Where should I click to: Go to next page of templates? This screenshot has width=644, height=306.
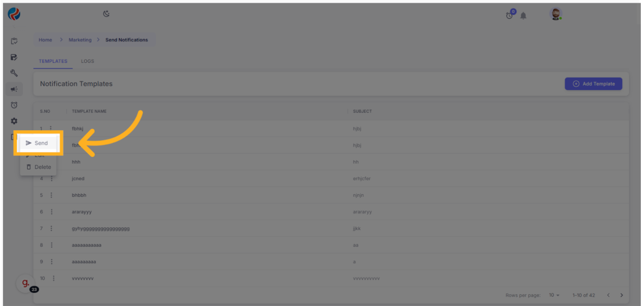tap(622, 295)
